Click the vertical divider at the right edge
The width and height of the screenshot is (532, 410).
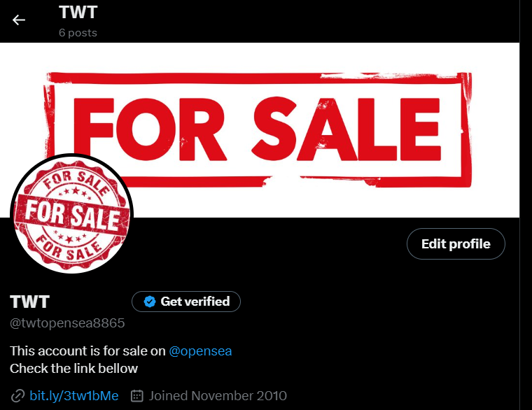[x=520, y=205]
